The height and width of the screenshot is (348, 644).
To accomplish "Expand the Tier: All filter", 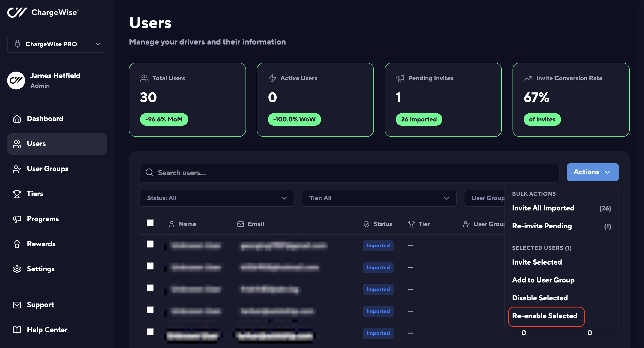I will pyautogui.click(x=379, y=198).
